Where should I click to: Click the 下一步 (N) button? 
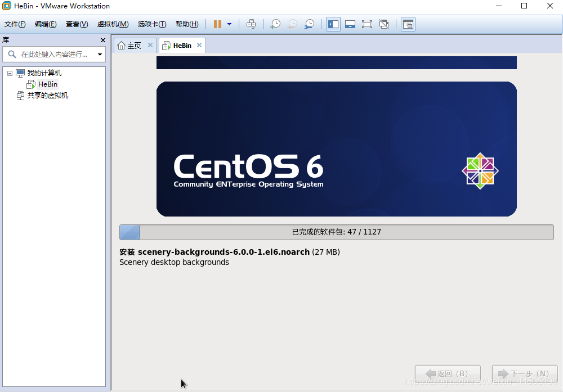tap(525, 373)
